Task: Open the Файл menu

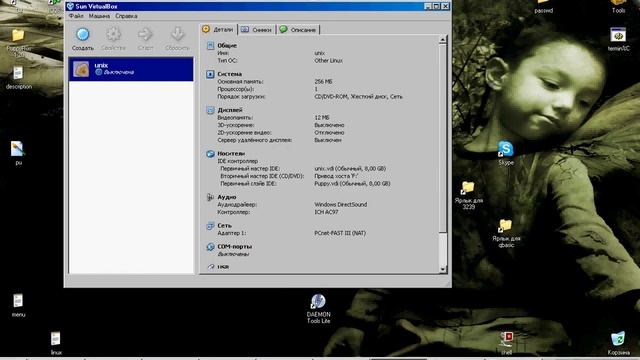Action: pyautogui.click(x=76, y=16)
